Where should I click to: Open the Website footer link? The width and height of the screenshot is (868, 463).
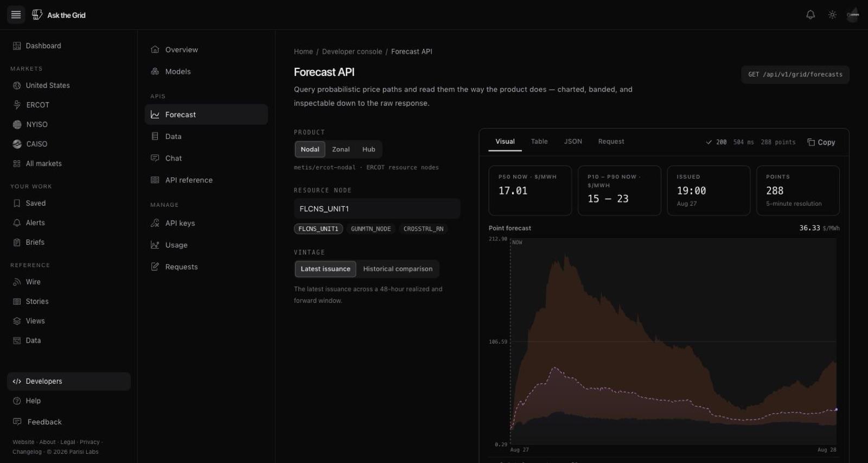pyautogui.click(x=23, y=442)
